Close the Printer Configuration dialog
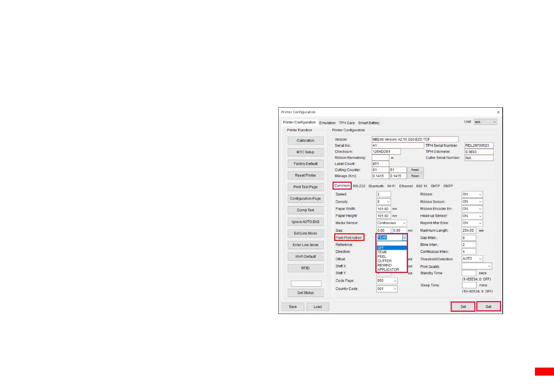 [498, 112]
